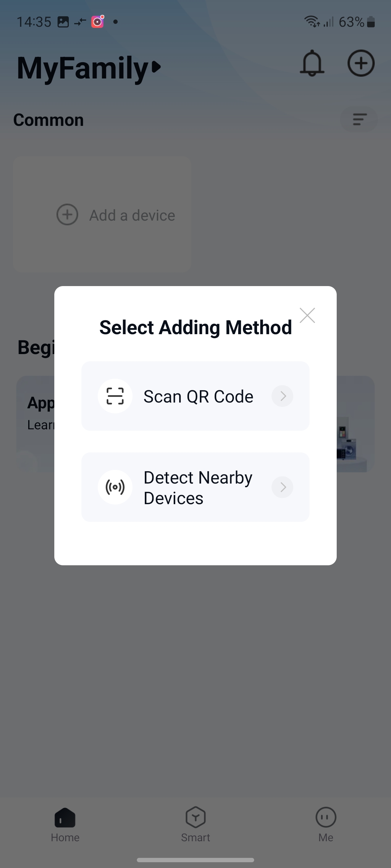Tap the screen recorder status bar icon

coord(97,22)
